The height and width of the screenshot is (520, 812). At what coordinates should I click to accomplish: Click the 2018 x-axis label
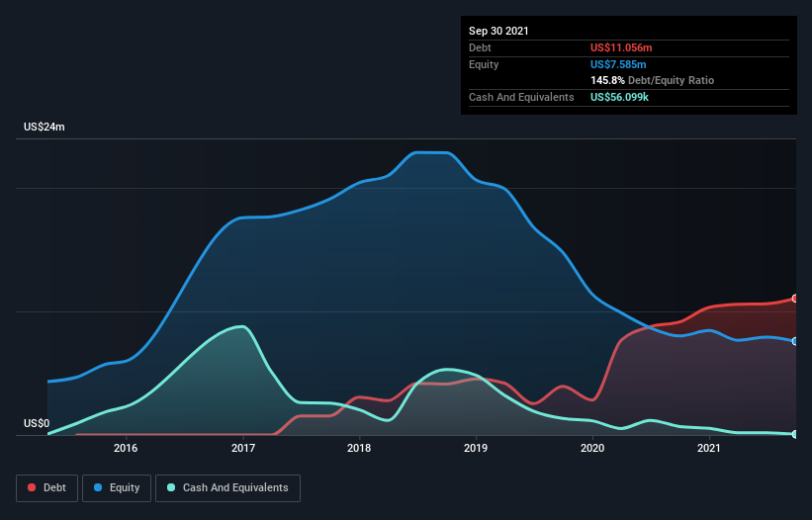point(359,448)
